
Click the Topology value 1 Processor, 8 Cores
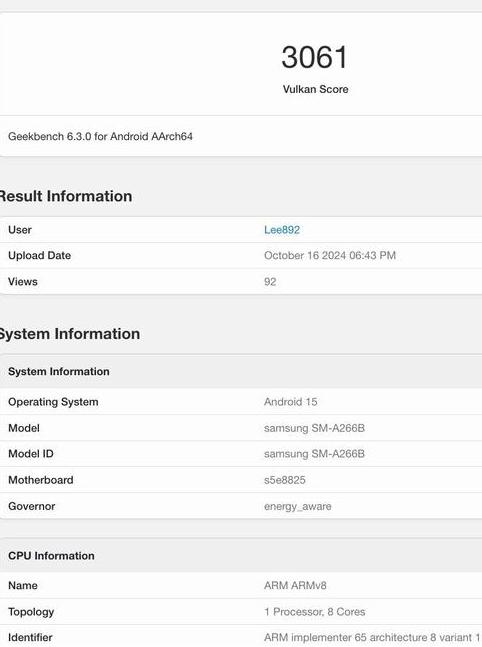(x=314, y=612)
